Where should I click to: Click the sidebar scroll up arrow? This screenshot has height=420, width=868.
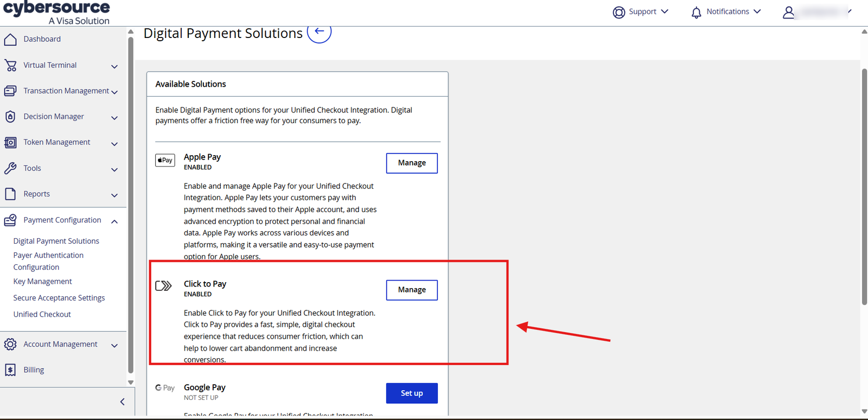[x=131, y=31]
